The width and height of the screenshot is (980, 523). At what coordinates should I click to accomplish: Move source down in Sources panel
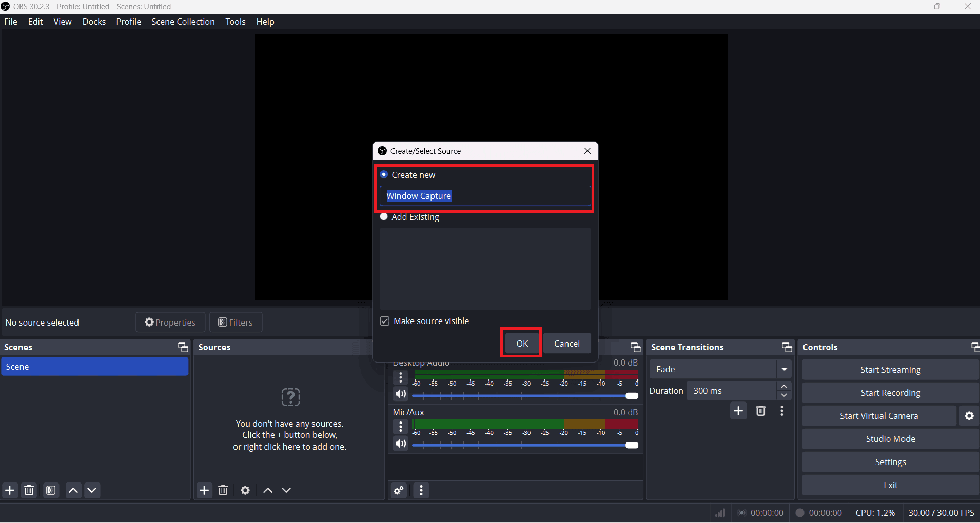click(286, 490)
